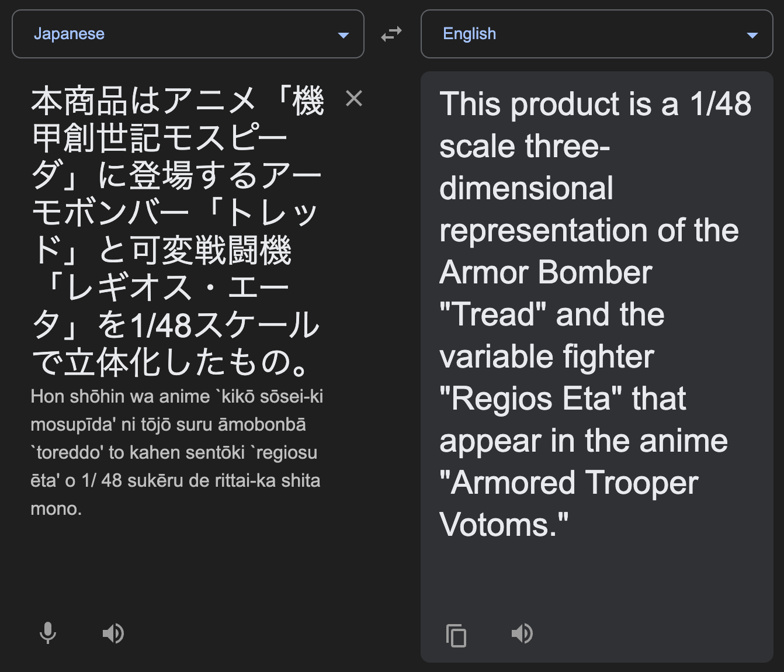Swap the source and target languages

pos(391,34)
